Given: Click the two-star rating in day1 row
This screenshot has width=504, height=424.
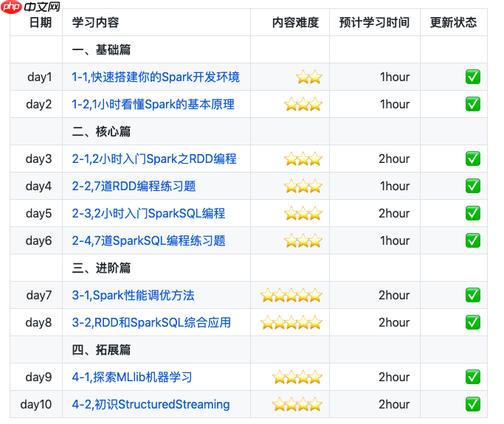Looking at the screenshot, I should 309,77.
